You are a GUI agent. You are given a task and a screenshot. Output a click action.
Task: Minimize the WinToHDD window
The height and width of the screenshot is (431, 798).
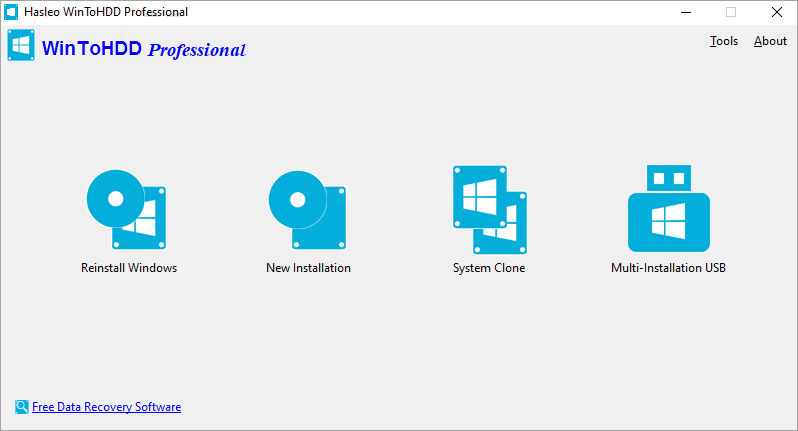click(x=685, y=12)
